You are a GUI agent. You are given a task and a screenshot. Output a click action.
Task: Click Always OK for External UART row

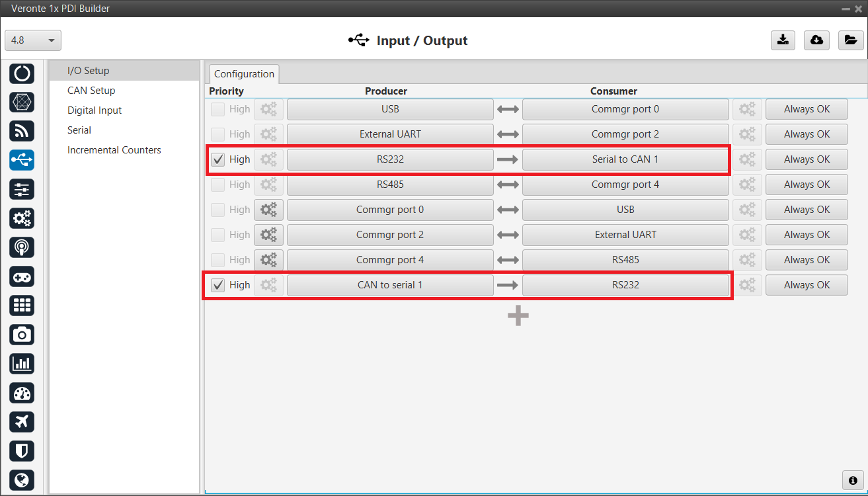pos(807,134)
